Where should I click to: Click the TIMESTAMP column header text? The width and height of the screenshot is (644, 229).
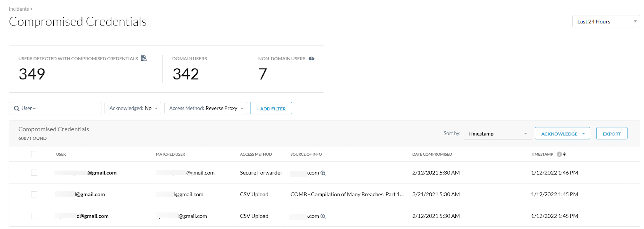pos(542,154)
